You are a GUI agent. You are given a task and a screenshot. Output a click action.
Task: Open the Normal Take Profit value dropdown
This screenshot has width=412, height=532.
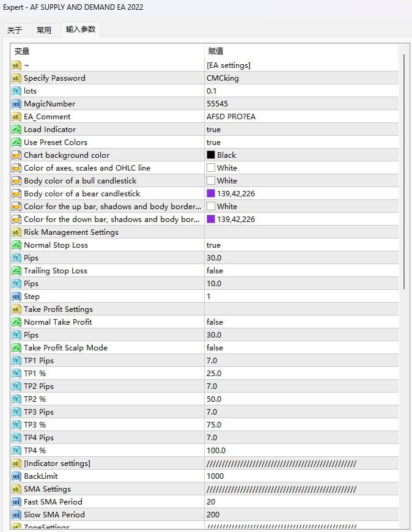[215, 322]
